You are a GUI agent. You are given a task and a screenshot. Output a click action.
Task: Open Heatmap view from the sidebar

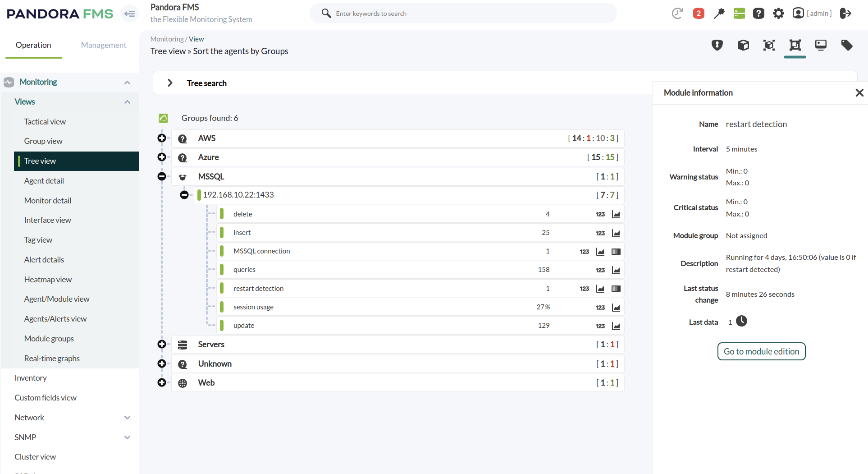(48, 280)
